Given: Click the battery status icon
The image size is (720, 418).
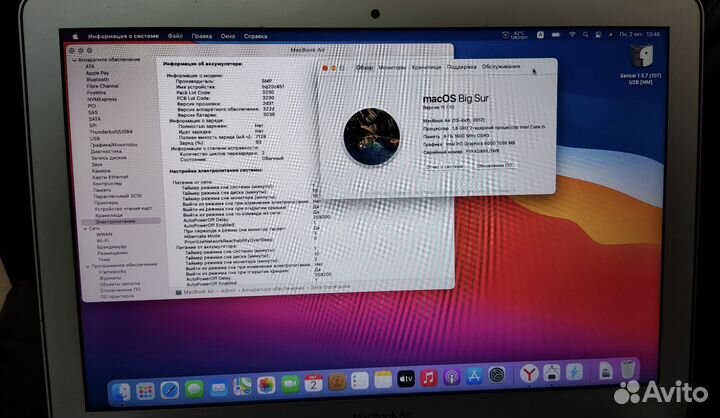Looking at the screenshot, I should tap(556, 34).
